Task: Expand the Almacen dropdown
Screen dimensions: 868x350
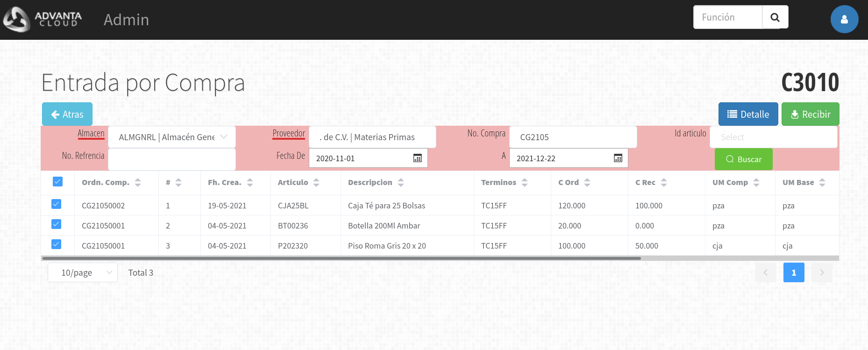Action: tap(172, 137)
